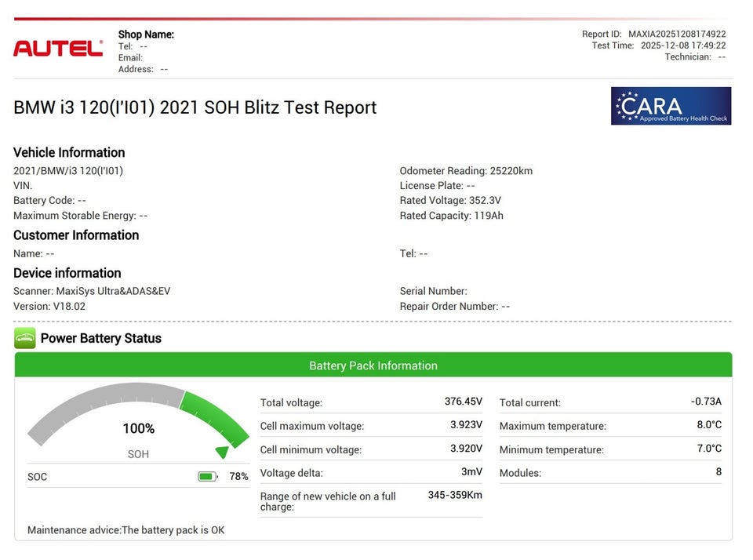Click the 100% SOH gauge reading
753x560 pixels.
138,429
